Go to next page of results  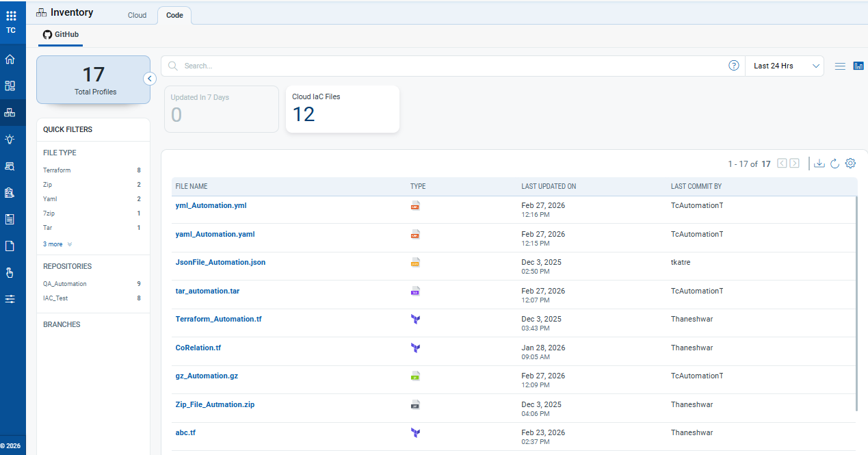coord(794,164)
